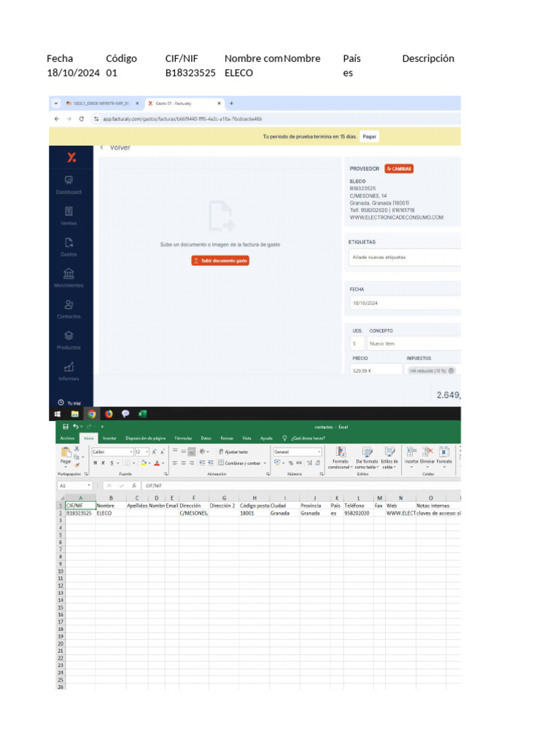The image size is (560, 747).
Task: Click Nuevo ítem concepto field
Action: pyautogui.click(x=414, y=344)
